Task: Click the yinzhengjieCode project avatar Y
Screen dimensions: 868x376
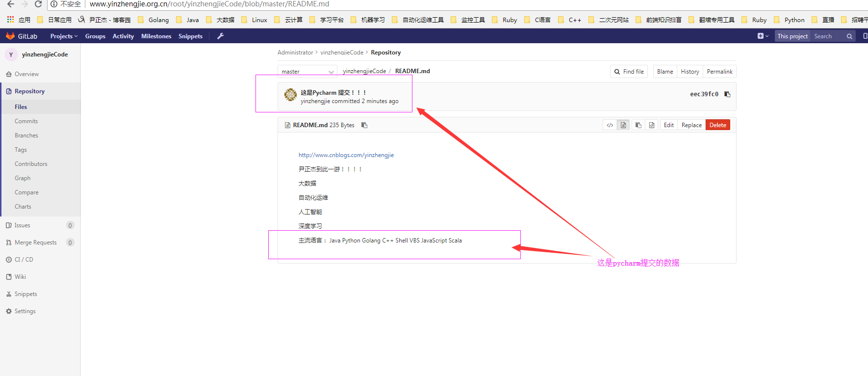Action: (11, 54)
